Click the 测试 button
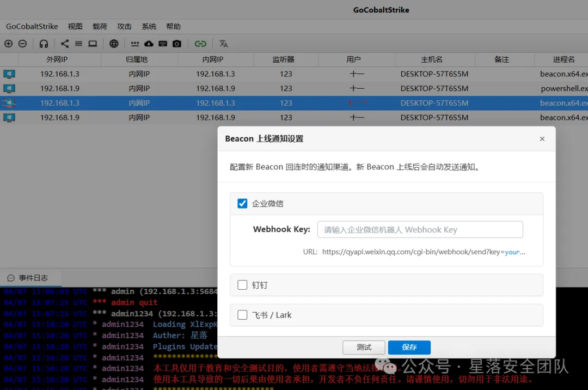588x390 pixels. pos(364,348)
